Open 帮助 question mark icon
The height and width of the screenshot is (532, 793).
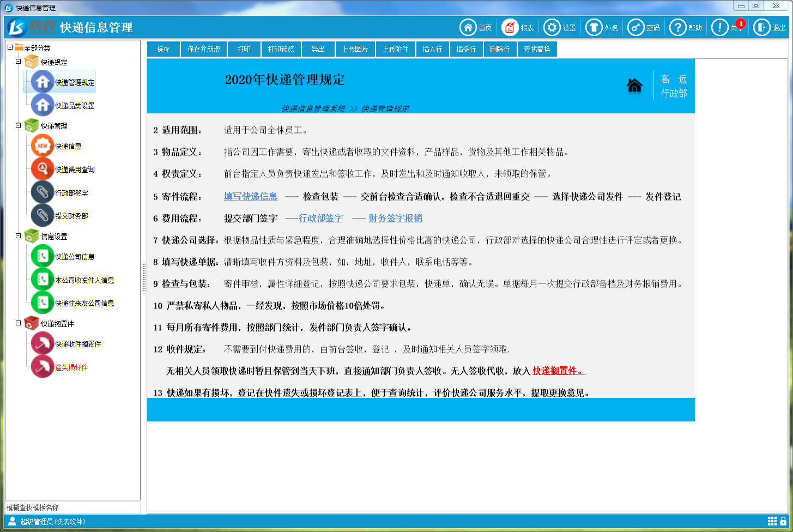pos(677,27)
